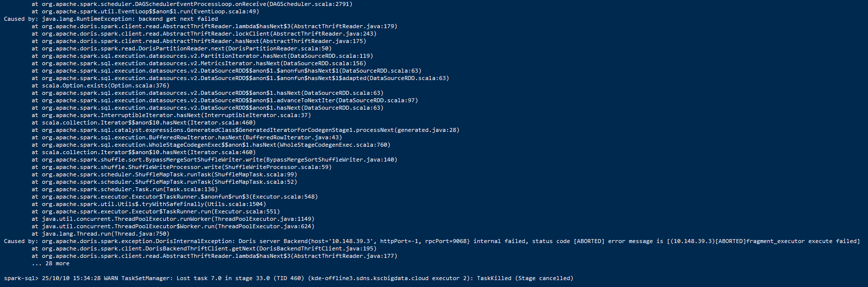This screenshot has width=868, height=287.
Task: Click the rpcPort=9068 text
Action: (447, 242)
